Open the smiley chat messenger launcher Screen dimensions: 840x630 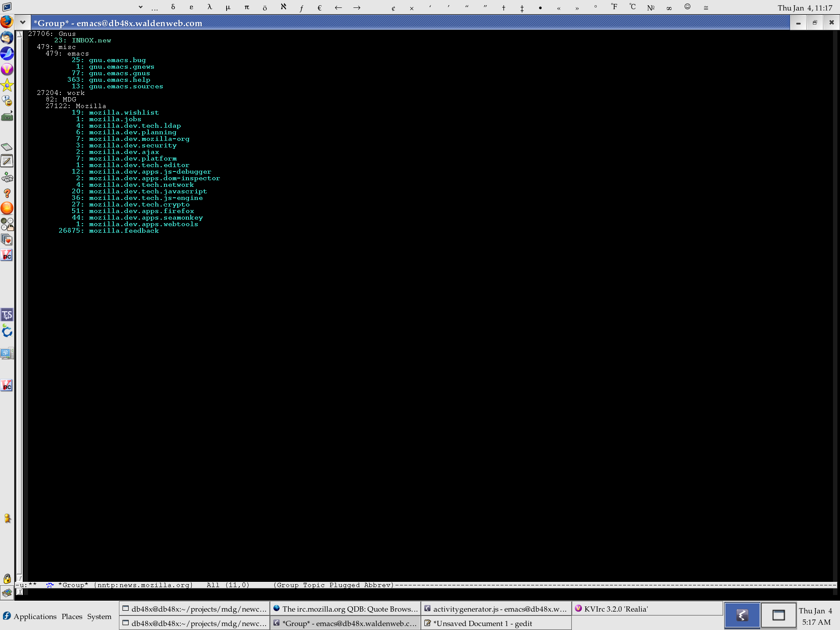[7, 101]
